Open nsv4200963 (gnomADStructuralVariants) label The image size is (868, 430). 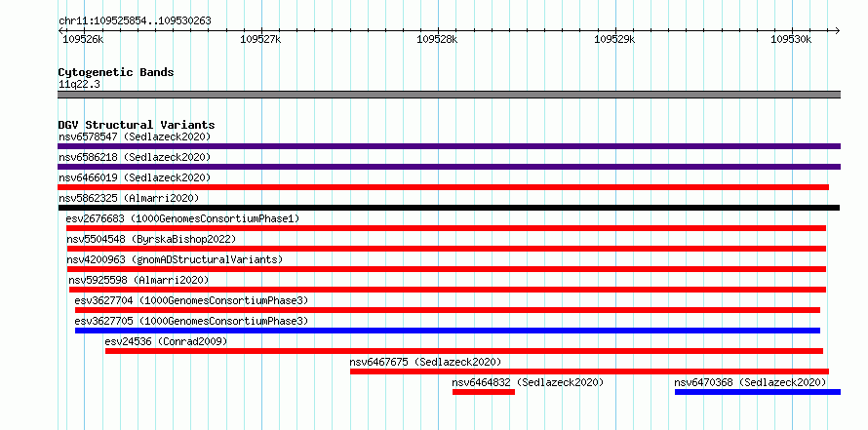pos(175,259)
